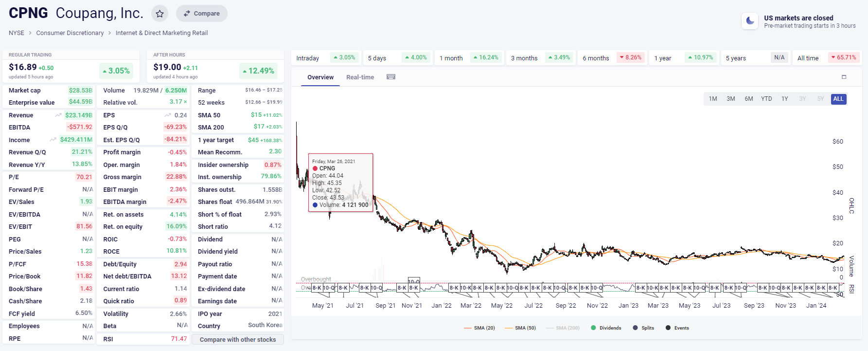The height and width of the screenshot is (351, 868).
Task: Click the IPO year value 2021
Action: (x=275, y=314)
